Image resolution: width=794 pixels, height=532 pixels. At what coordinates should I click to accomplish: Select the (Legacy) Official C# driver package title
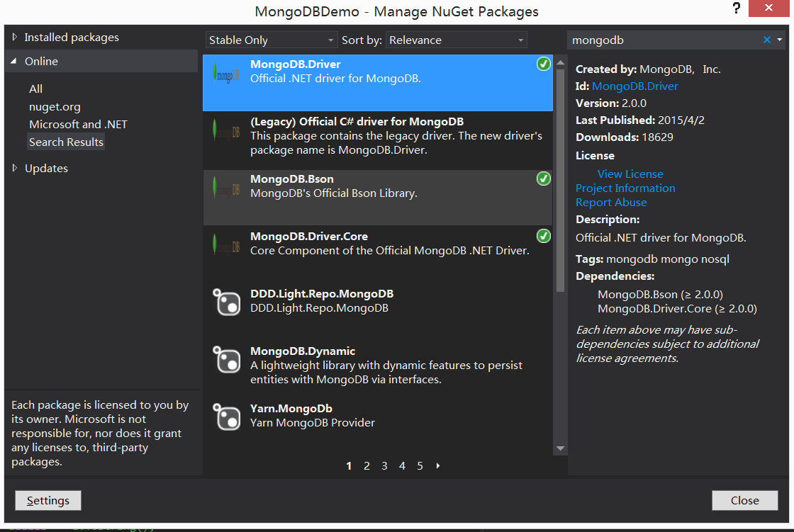[357, 121]
